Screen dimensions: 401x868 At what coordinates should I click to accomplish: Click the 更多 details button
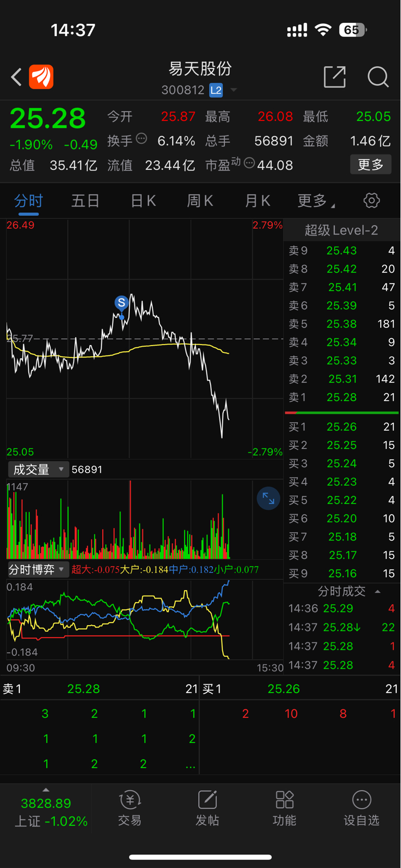pyautogui.click(x=371, y=165)
